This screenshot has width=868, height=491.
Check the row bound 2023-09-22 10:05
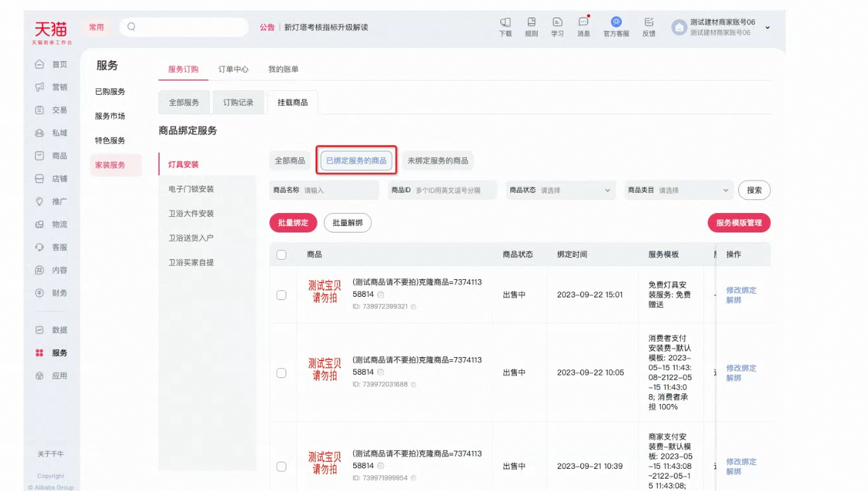tap(281, 373)
